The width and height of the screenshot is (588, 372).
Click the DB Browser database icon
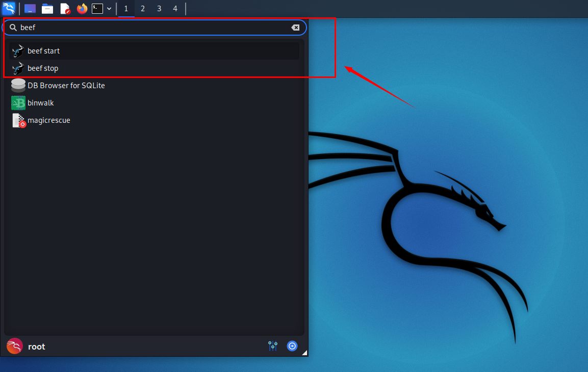[x=18, y=86]
